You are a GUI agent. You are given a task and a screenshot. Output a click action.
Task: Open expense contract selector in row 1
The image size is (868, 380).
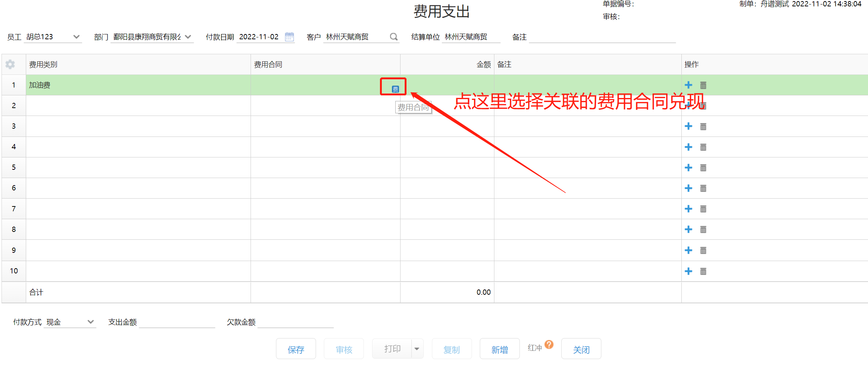click(395, 89)
